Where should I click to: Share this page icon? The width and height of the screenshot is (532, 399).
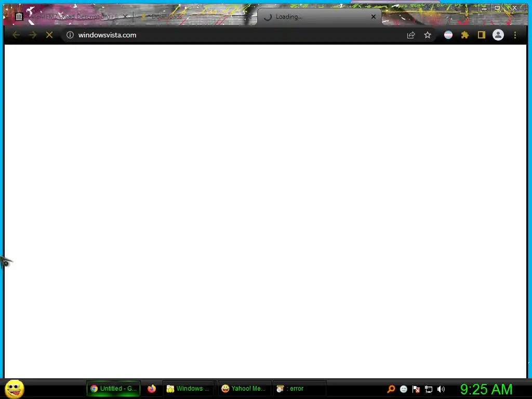tap(411, 35)
